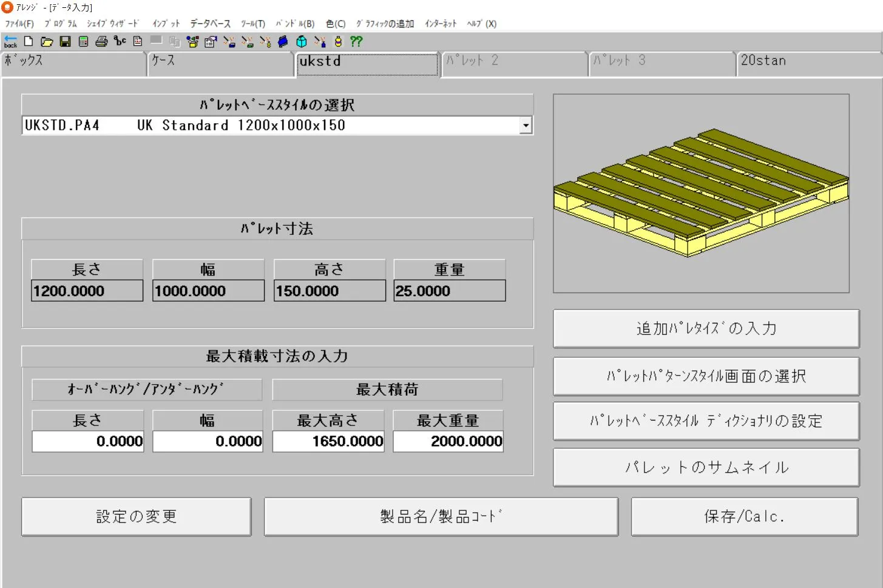
Task: Click the パレットのサムネイル button
Action: pyautogui.click(x=706, y=467)
